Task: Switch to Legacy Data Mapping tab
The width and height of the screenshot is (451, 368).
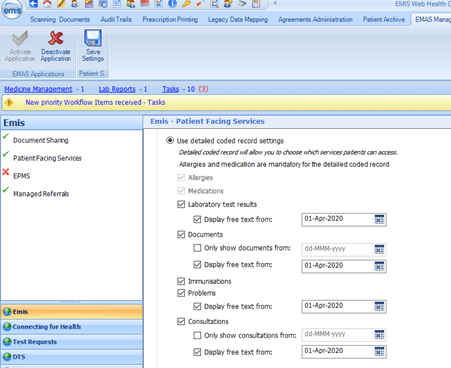Action: pyautogui.click(x=238, y=20)
